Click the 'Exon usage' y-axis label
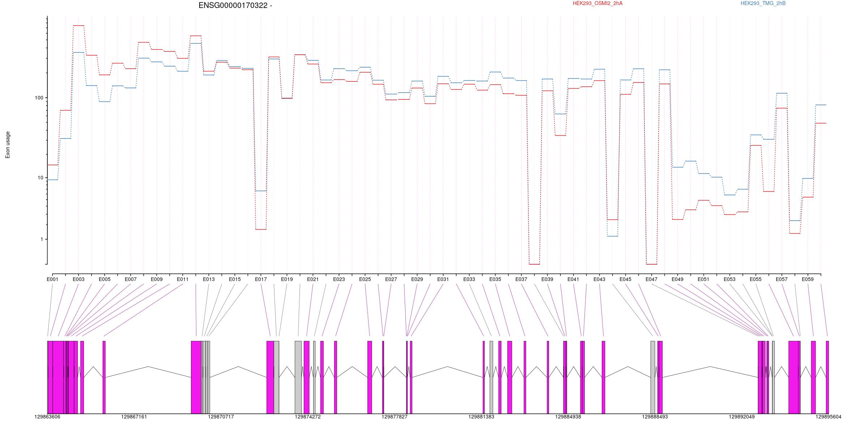This screenshot has height=434, width=868. click(x=8, y=145)
